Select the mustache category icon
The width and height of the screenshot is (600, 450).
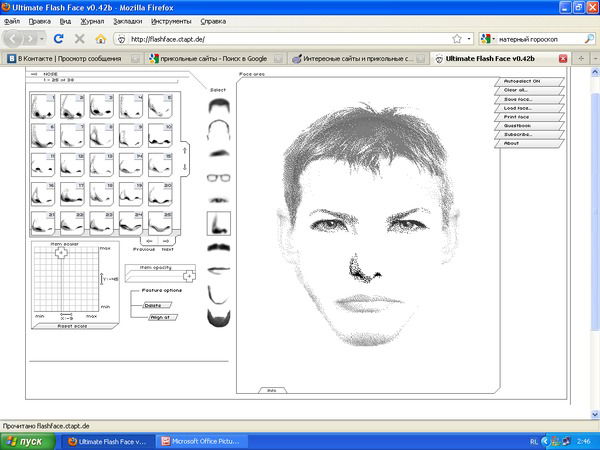[219, 246]
